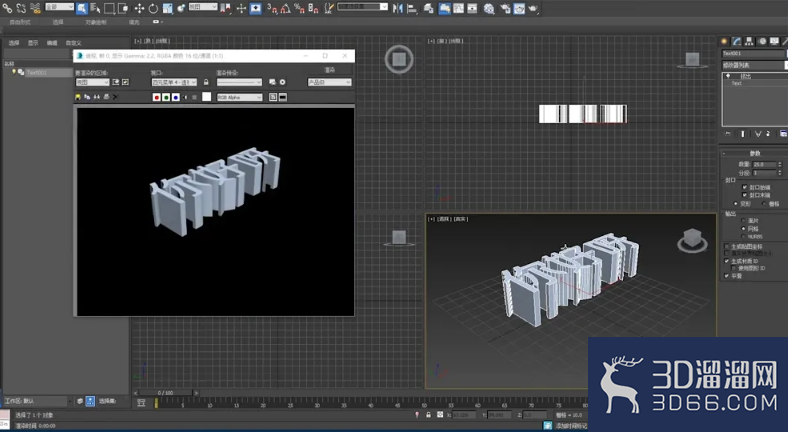Open the viewport dropdown in render window
Viewport: 788px width, 432px height.
[x=174, y=82]
